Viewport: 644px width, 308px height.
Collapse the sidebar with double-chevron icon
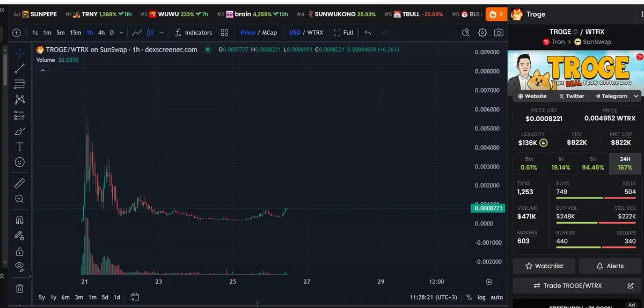coord(2,11)
